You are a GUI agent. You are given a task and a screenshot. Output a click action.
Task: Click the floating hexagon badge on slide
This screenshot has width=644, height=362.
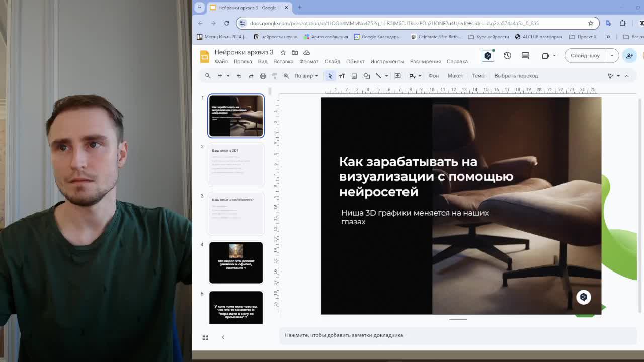583,297
